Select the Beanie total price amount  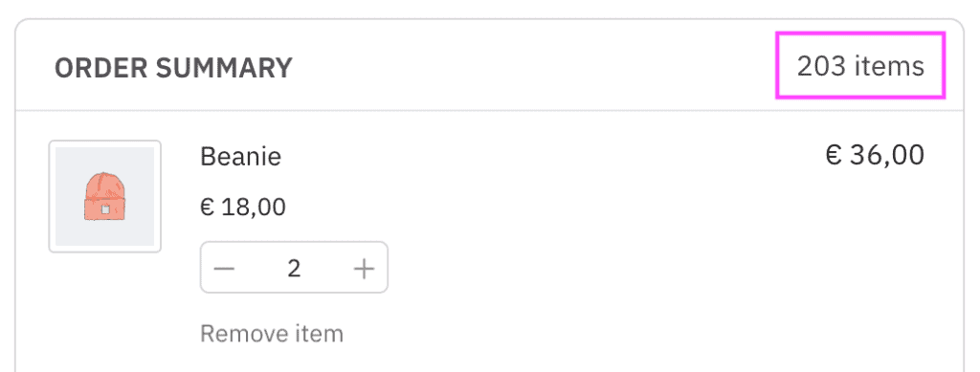[875, 155]
